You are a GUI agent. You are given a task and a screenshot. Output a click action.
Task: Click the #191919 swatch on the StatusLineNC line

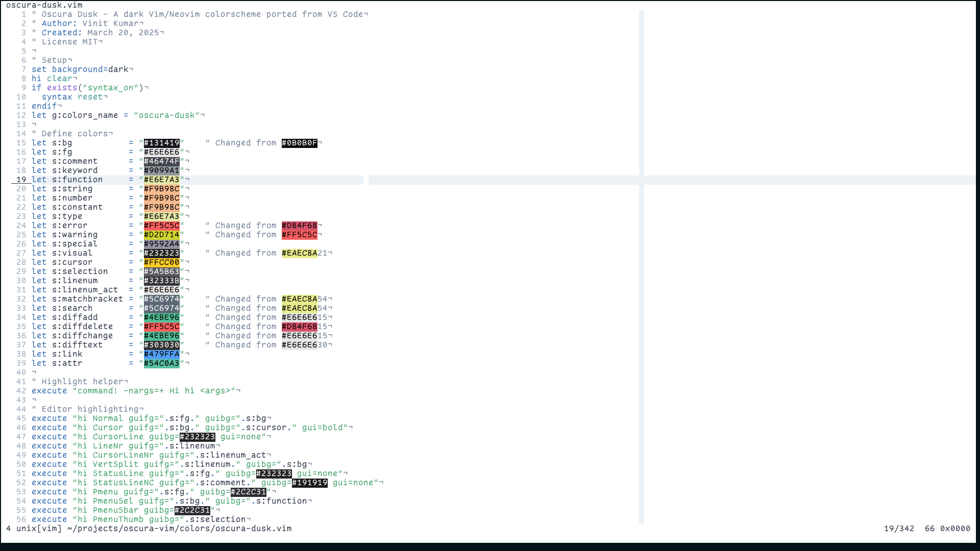point(310,483)
